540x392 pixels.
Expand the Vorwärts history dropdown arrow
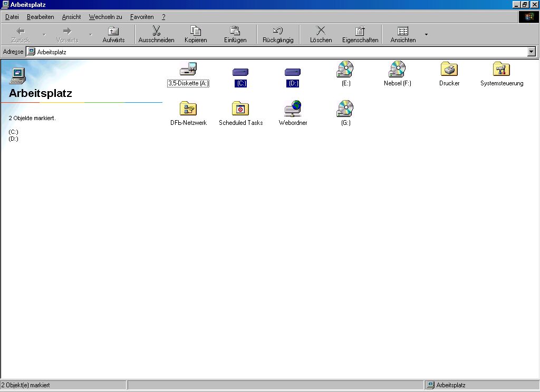click(x=91, y=34)
